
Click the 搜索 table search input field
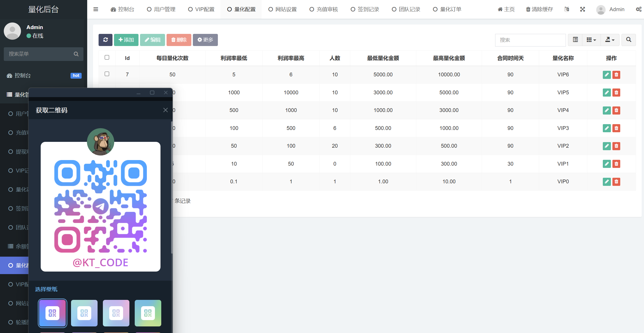530,40
